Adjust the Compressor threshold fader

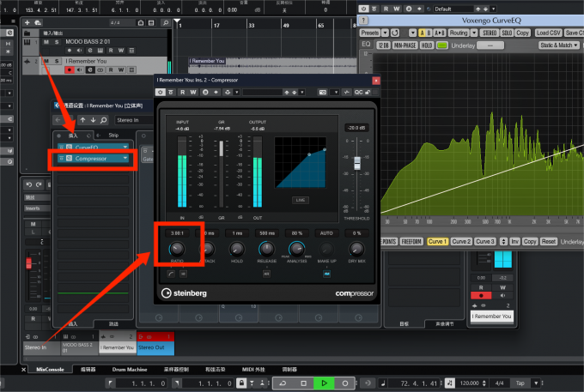pyautogui.click(x=356, y=163)
